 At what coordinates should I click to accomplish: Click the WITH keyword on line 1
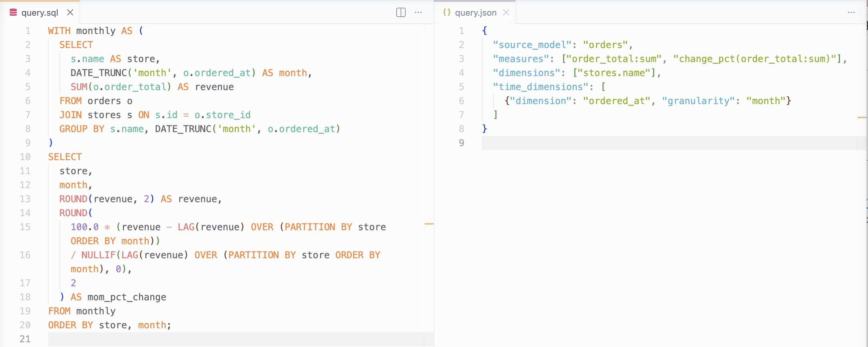(x=59, y=31)
